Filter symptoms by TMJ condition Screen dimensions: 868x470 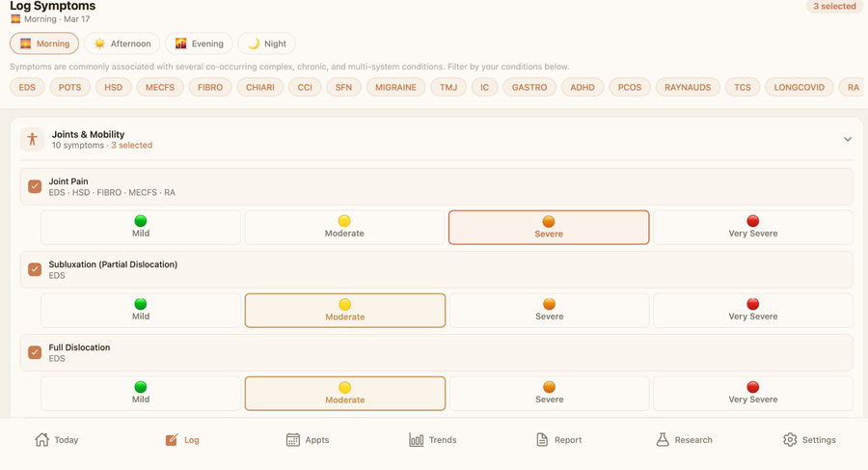[x=448, y=87]
